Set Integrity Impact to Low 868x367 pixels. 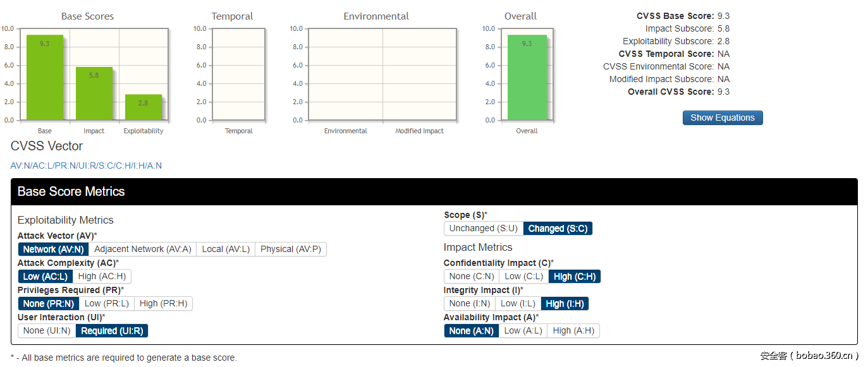click(518, 303)
